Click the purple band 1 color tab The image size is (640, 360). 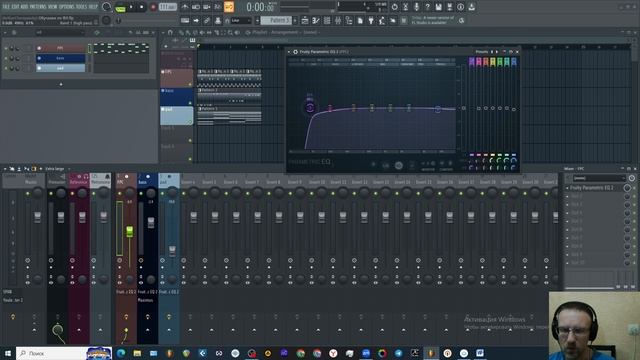pyautogui.click(x=472, y=62)
